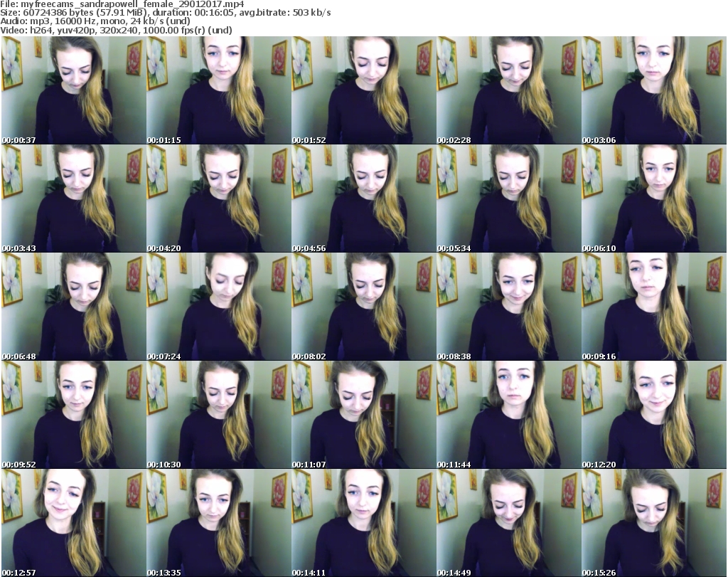Open the thumbnail frame at 00:04:56
This screenshot has width=728, height=577.
(x=363, y=198)
